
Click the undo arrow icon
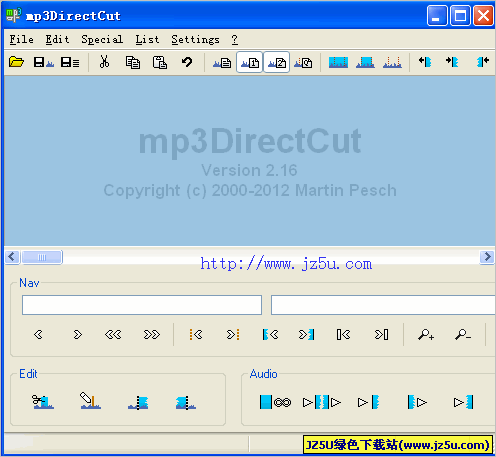(x=187, y=62)
